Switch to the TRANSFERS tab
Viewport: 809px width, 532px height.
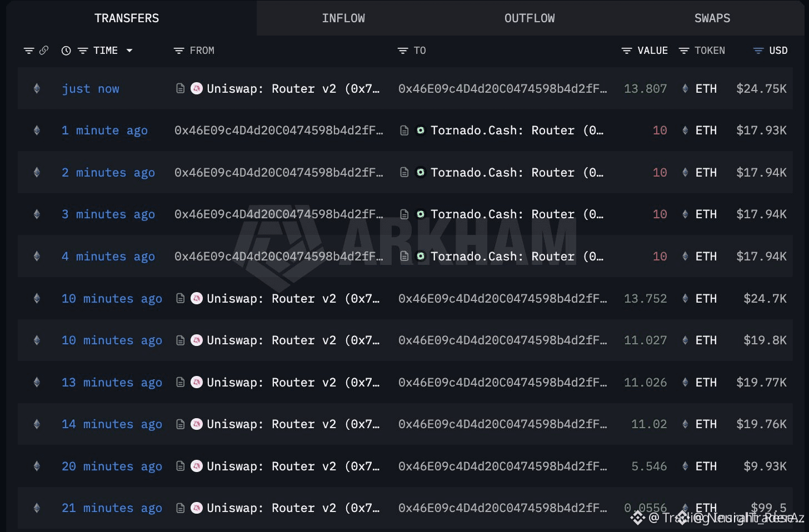127,18
